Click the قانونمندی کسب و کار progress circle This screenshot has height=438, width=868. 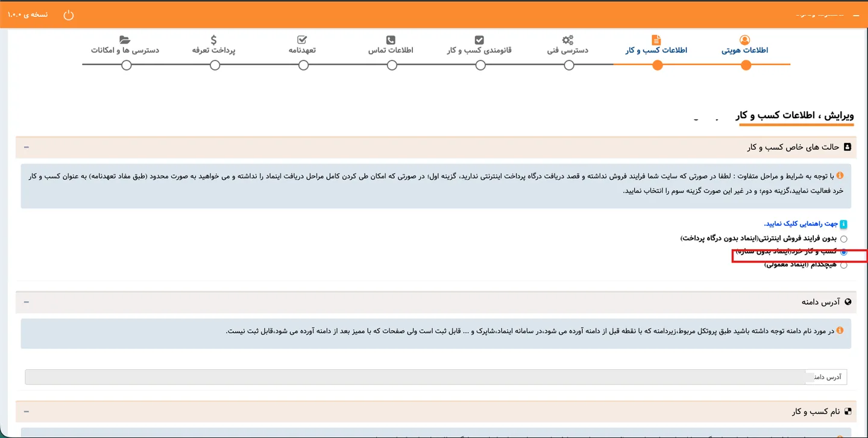pyautogui.click(x=480, y=65)
